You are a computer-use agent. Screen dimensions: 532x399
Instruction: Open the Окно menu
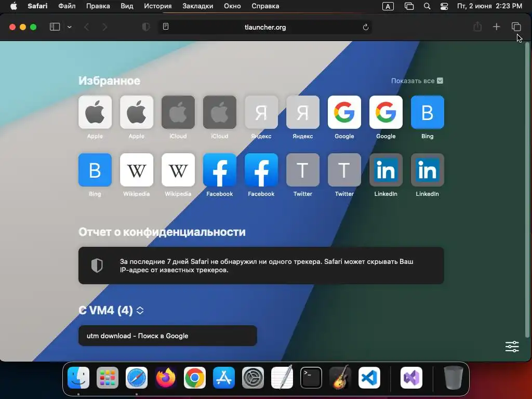coord(232,6)
